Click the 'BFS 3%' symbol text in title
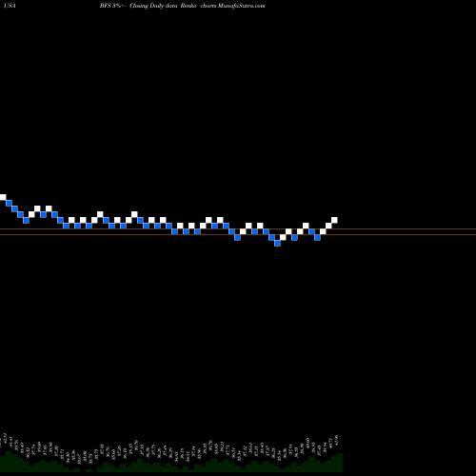 point(110,6)
